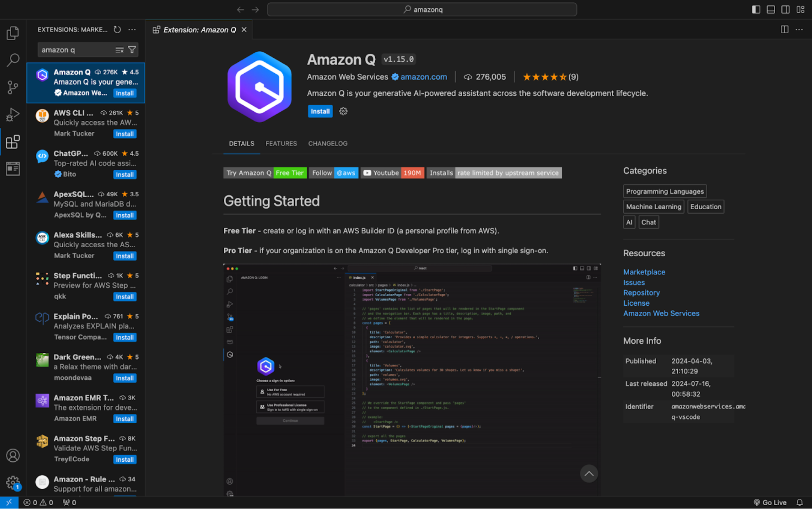Open the Search view from the Activity Bar
The image size is (812, 509).
click(x=13, y=60)
